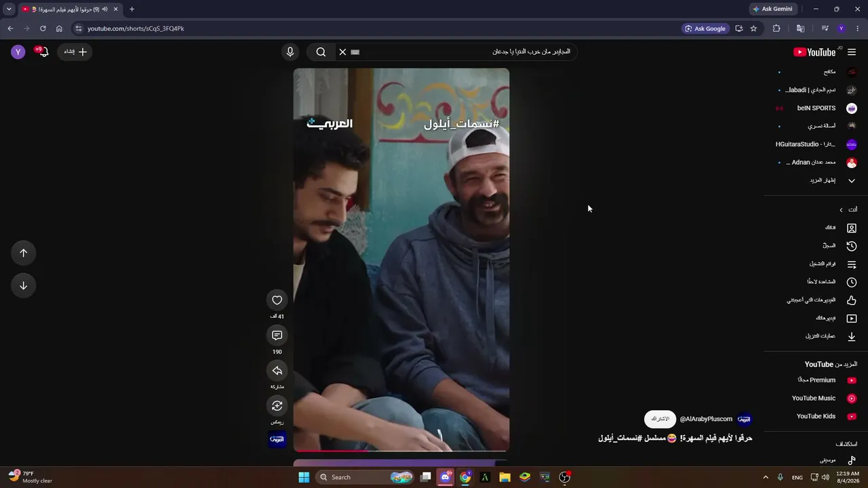This screenshot has width=868, height=488.
Task: Go to YouTube home via the logo
Action: (x=814, y=52)
